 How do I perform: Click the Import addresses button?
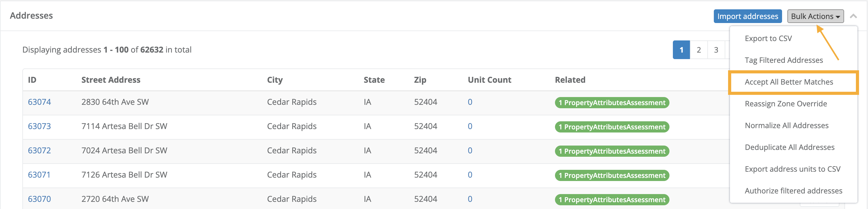click(x=747, y=16)
